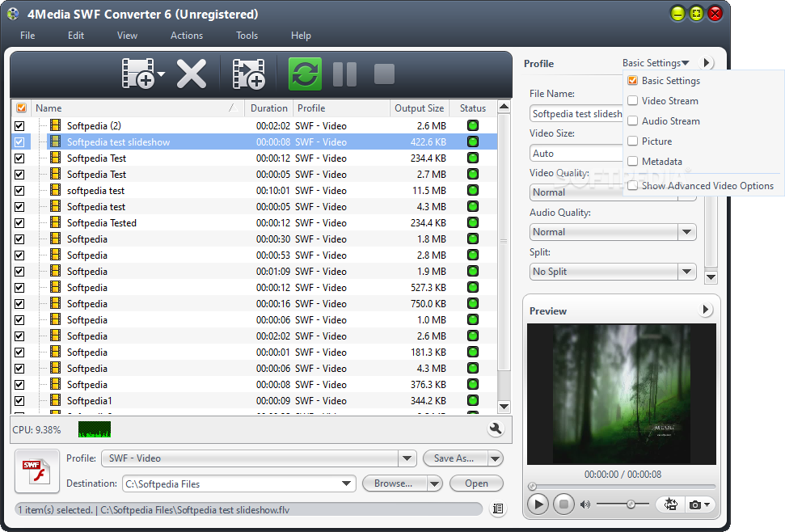
Task: Click status indicator of Softpedia Tested
Action: pos(473,222)
